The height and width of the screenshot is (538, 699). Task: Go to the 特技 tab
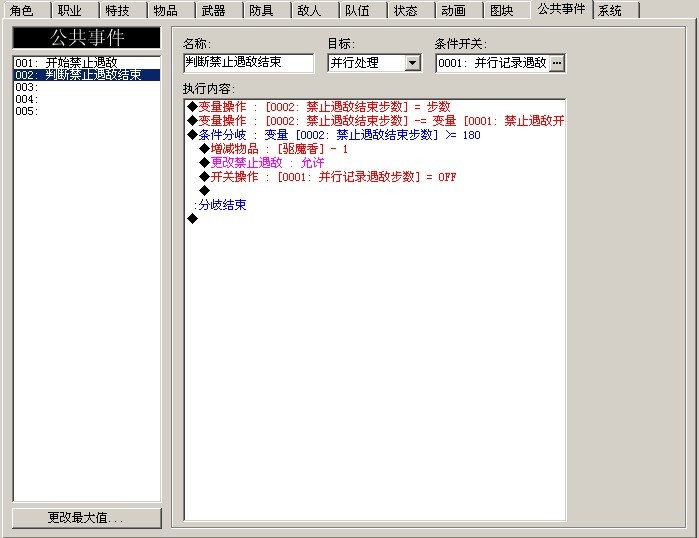(122, 10)
